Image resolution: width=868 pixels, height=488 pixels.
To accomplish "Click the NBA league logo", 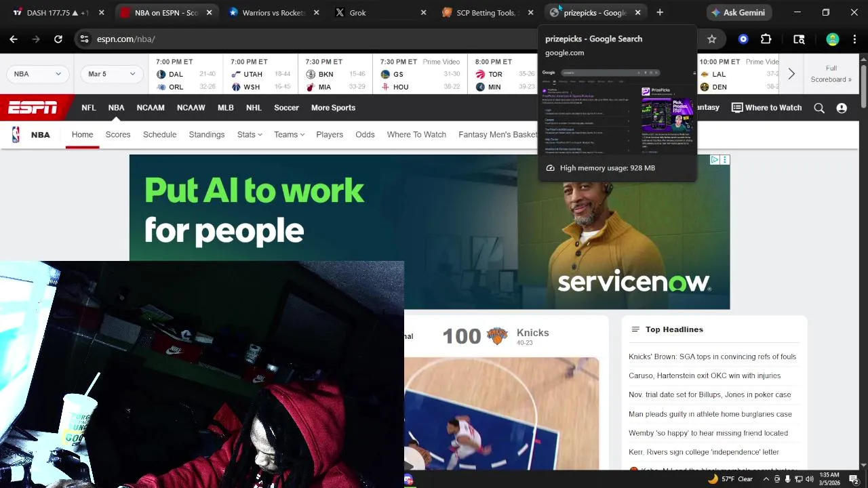I will point(16,134).
